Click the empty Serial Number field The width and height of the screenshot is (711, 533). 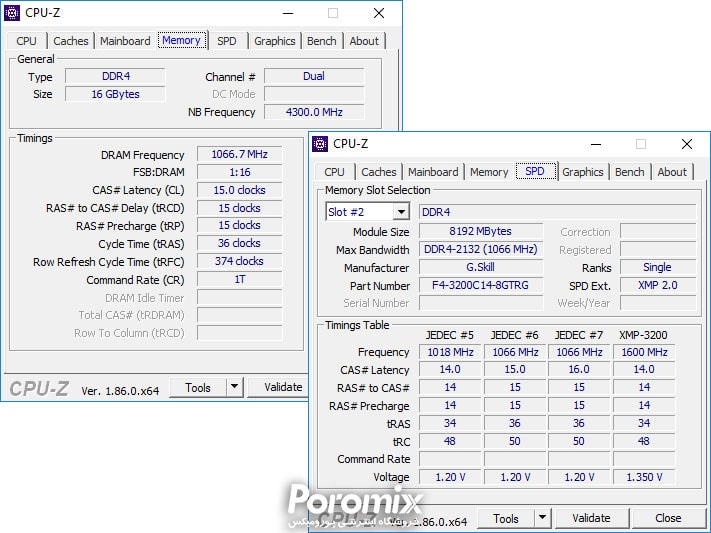(x=481, y=303)
